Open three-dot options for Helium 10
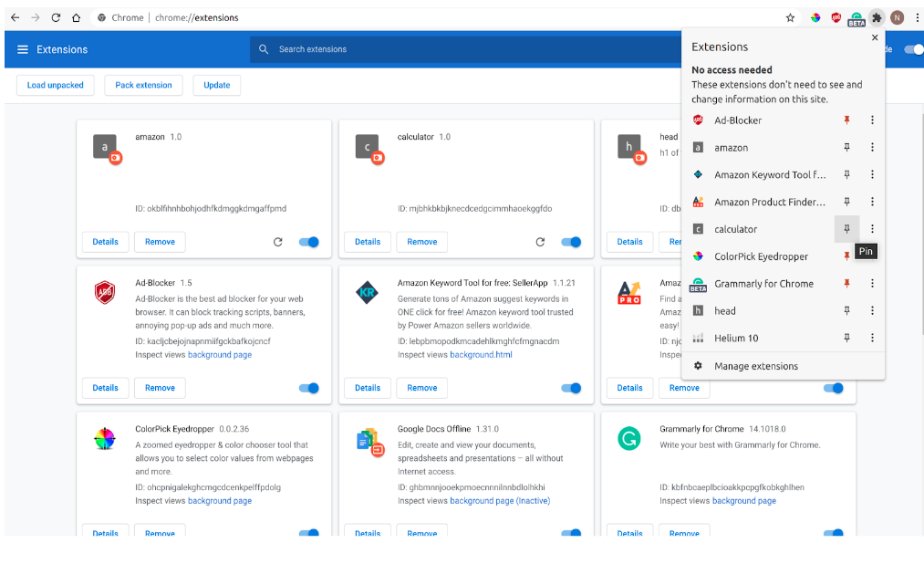The image size is (924, 564). (x=873, y=338)
